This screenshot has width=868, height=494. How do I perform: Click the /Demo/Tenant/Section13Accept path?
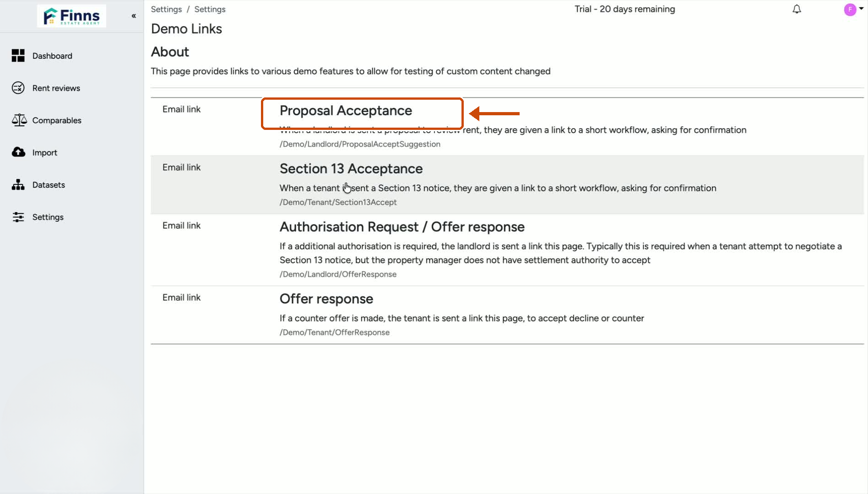pos(338,202)
